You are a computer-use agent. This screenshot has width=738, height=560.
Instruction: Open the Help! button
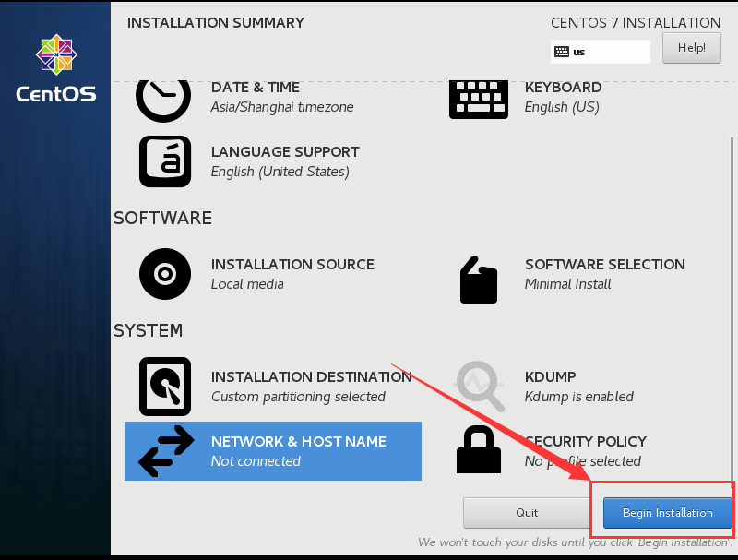[x=691, y=48]
